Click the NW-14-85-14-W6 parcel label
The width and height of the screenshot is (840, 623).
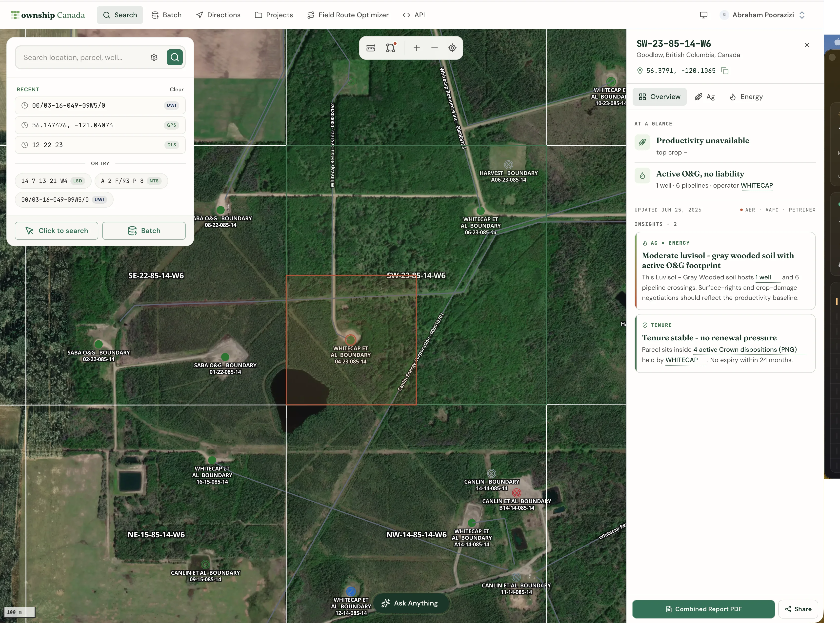[x=416, y=535]
